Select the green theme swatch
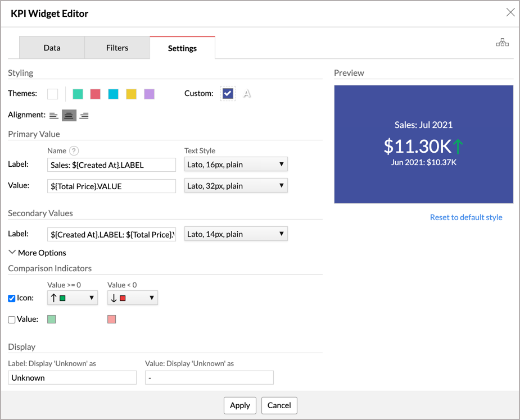 click(x=77, y=94)
